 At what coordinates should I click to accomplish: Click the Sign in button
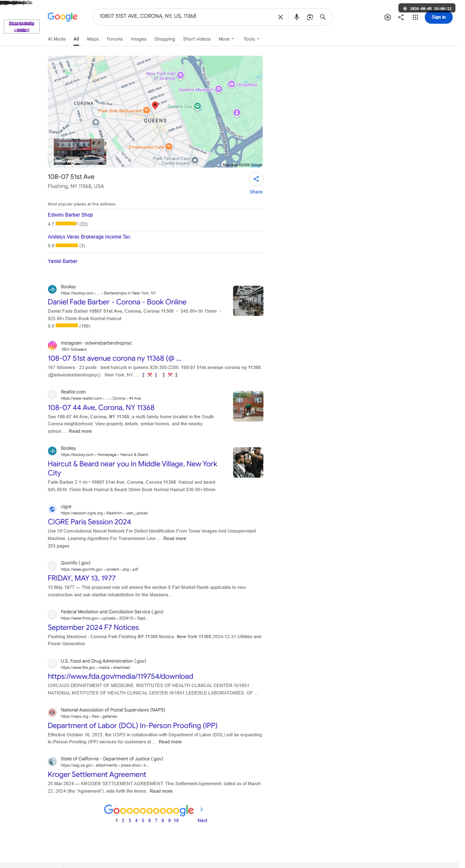(x=439, y=17)
